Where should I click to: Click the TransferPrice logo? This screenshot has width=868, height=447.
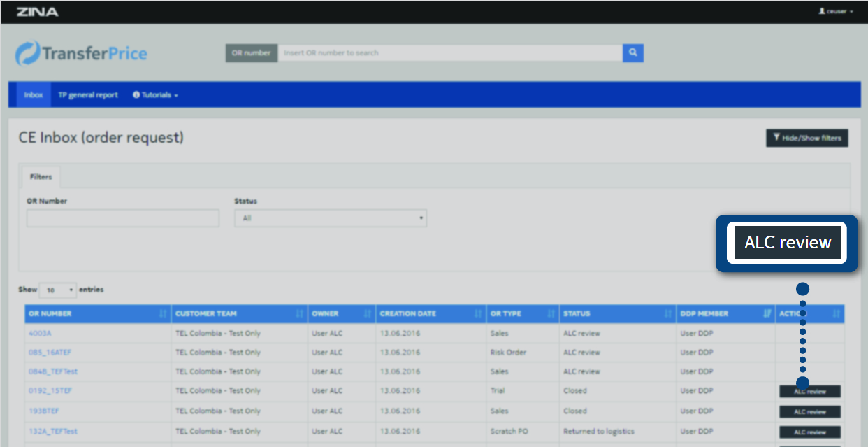click(82, 54)
